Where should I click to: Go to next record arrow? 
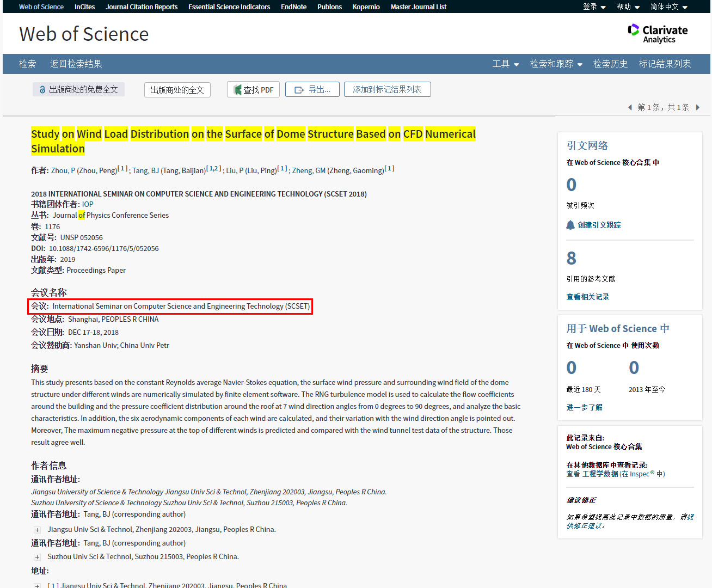click(697, 107)
